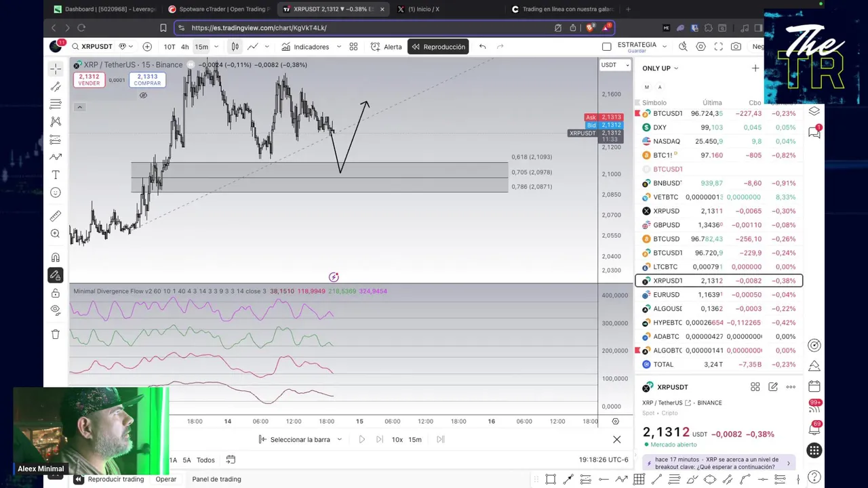868x488 pixels.
Task: Set replay speed via 10x control
Action: 397,439
